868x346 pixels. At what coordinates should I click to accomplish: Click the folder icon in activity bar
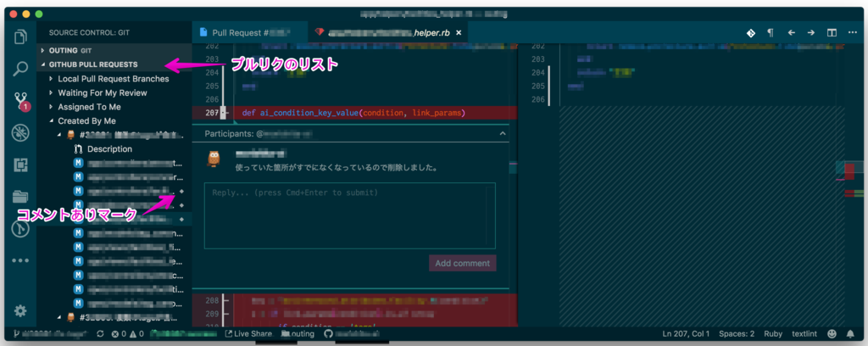click(x=20, y=197)
